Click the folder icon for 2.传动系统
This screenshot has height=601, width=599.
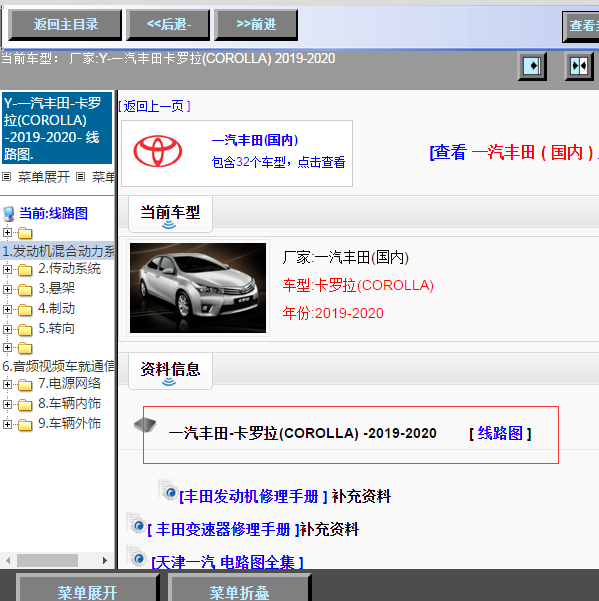tap(25, 270)
